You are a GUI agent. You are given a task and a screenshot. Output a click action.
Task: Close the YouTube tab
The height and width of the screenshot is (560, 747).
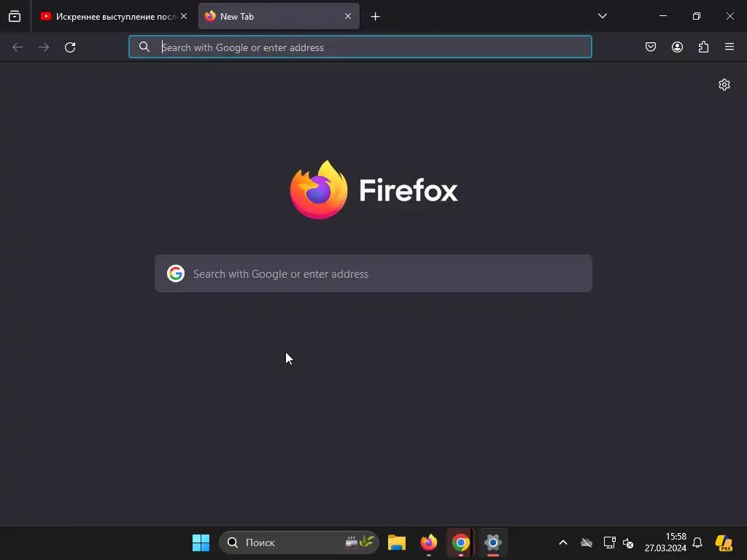[184, 16]
